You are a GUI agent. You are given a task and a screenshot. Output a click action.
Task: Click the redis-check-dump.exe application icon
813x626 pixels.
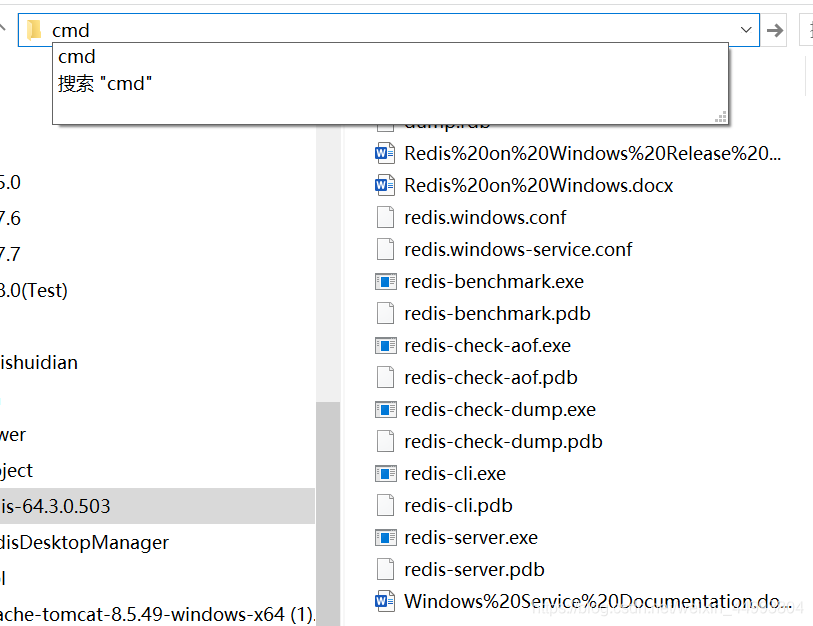[386, 410]
